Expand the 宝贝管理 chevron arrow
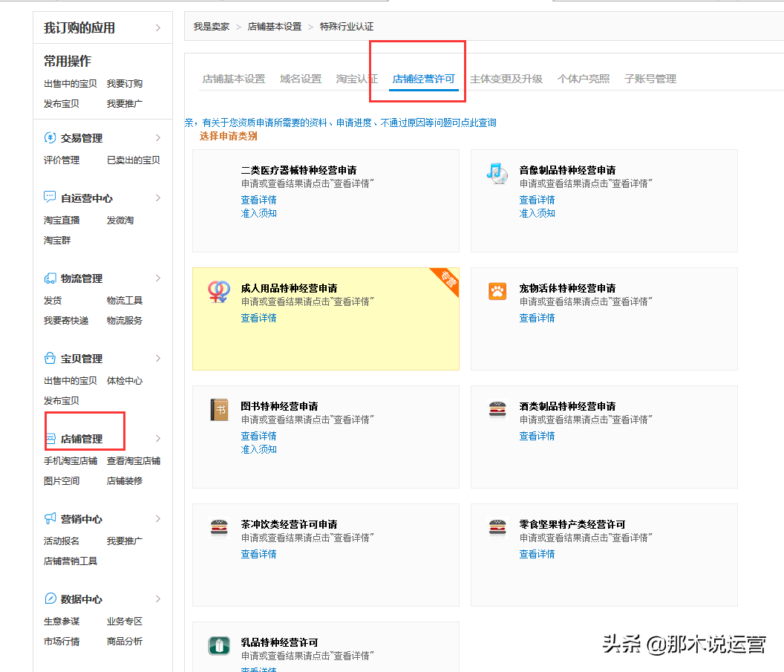Image resolution: width=784 pixels, height=672 pixels. coord(158,359)
